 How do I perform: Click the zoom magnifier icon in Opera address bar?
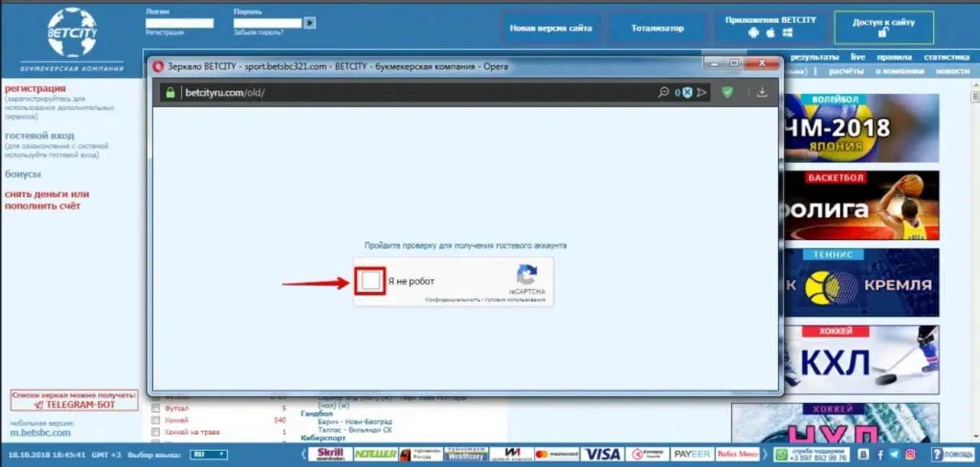[x=664, y=92]
